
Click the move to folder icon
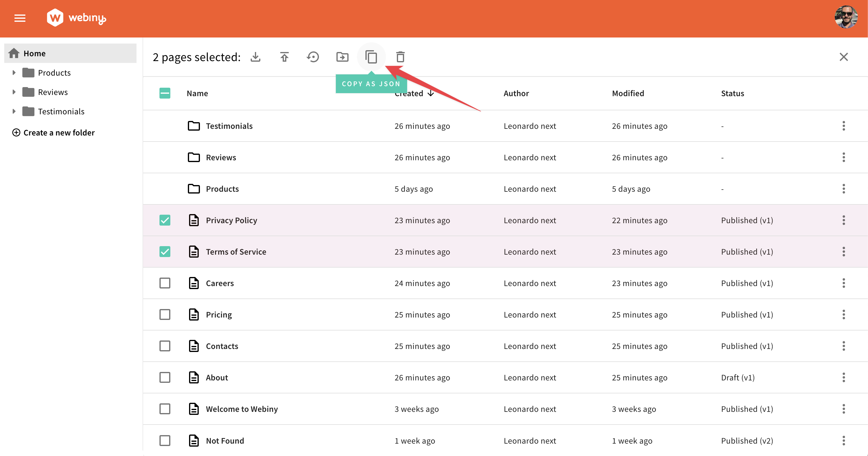coord(342,57)
